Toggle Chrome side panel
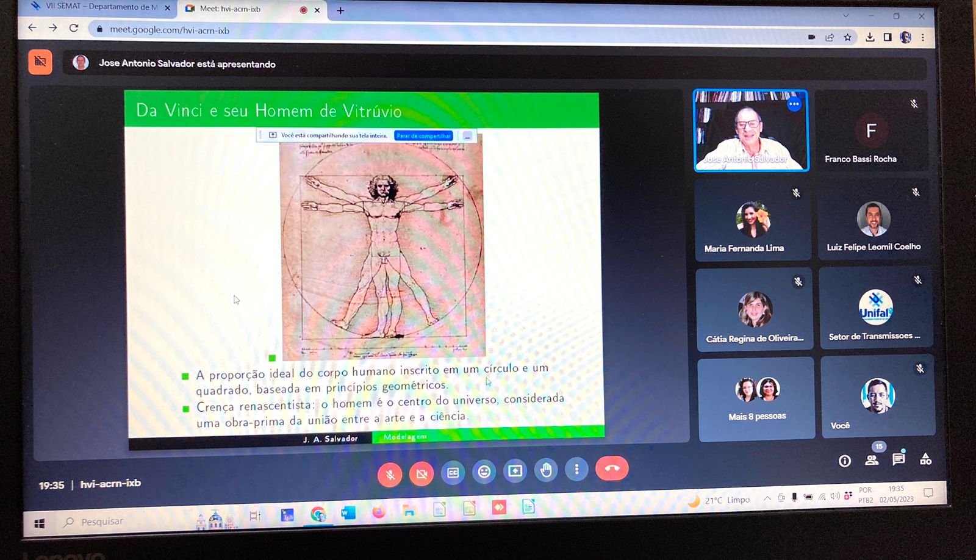 [x=888, y=37]
